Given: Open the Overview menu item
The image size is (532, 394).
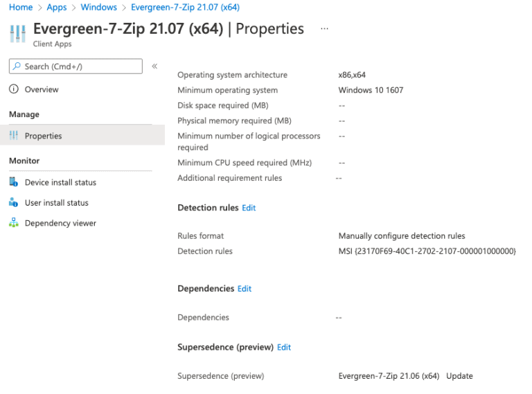Looking at the screenshot, I should 42,89.
